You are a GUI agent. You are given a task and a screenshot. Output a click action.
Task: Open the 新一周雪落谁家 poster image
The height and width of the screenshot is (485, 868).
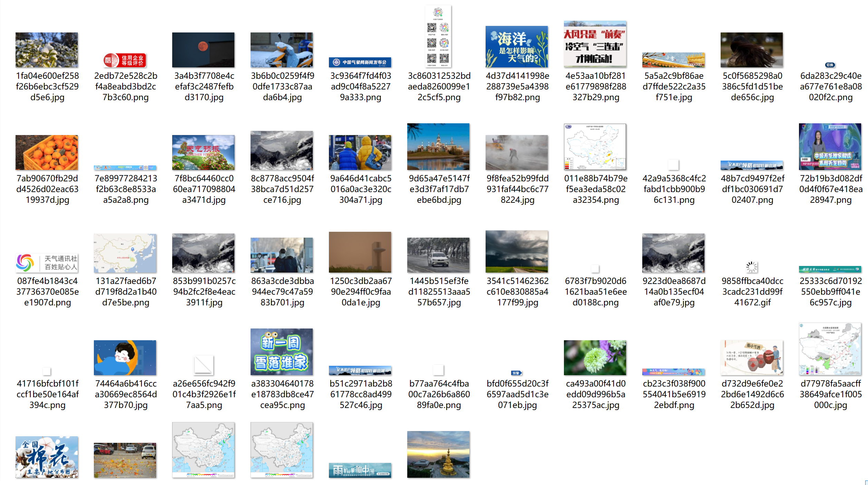click(282, 352)
